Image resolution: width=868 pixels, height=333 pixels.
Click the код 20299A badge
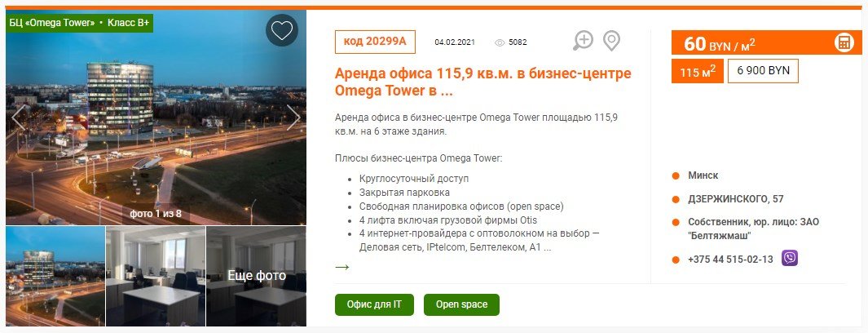(376, 42)
